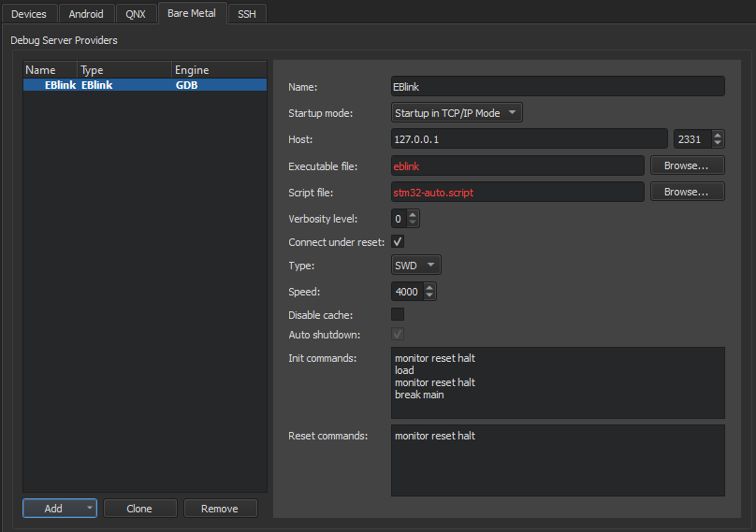This screenshot has width=756, height=532.
Task: Open the Android tab
Action: point(86,14)
